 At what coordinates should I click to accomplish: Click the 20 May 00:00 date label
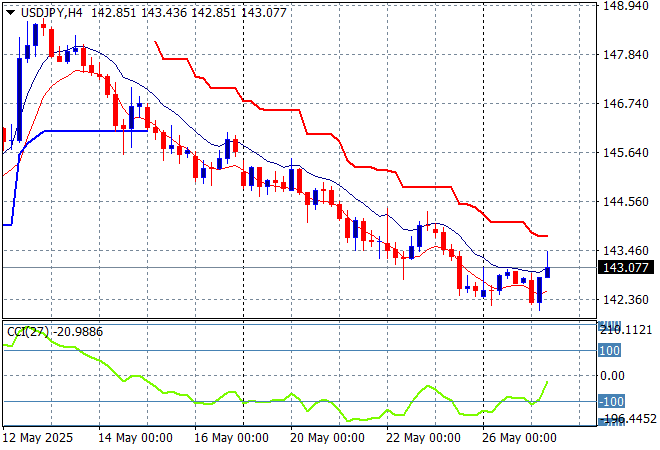pos(327,438)
